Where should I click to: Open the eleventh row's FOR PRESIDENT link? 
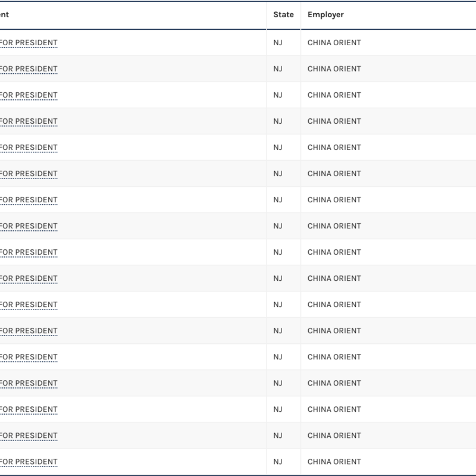pyautogui.click(x=29, y=305)
